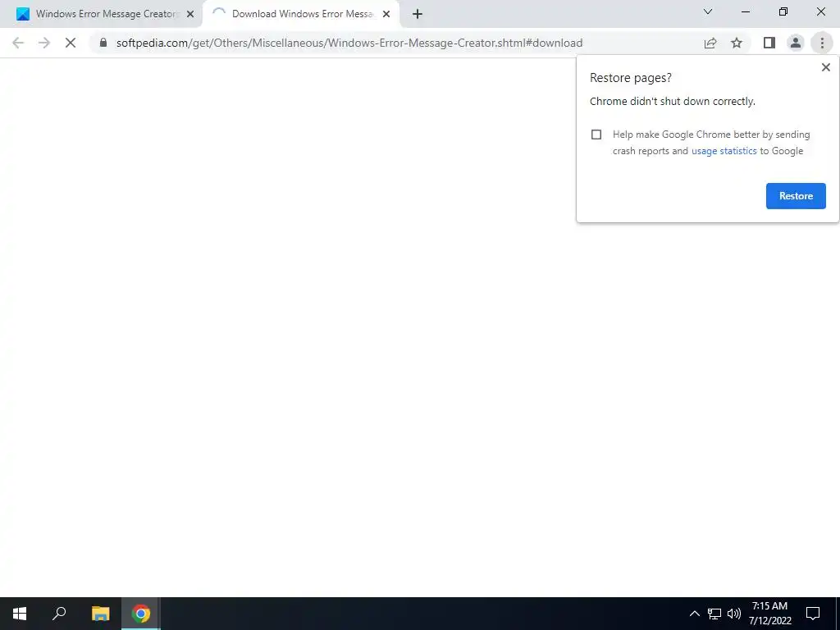840x630 pixels.
Task: Open the usage statistics link
Action: pos(724,151)
